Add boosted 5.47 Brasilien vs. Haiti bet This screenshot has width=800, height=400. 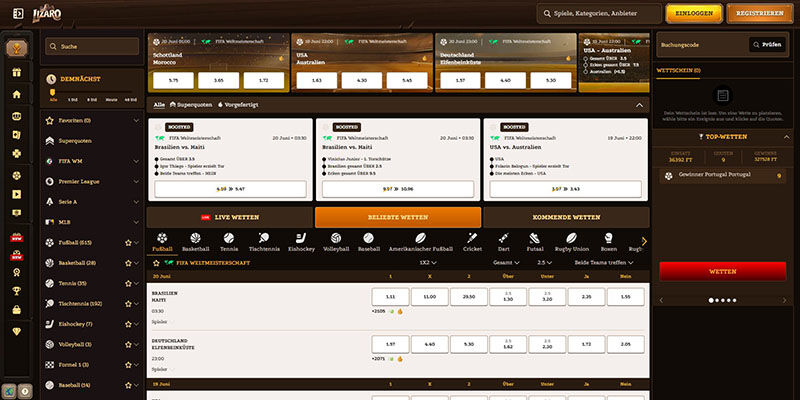pos(230,189)
